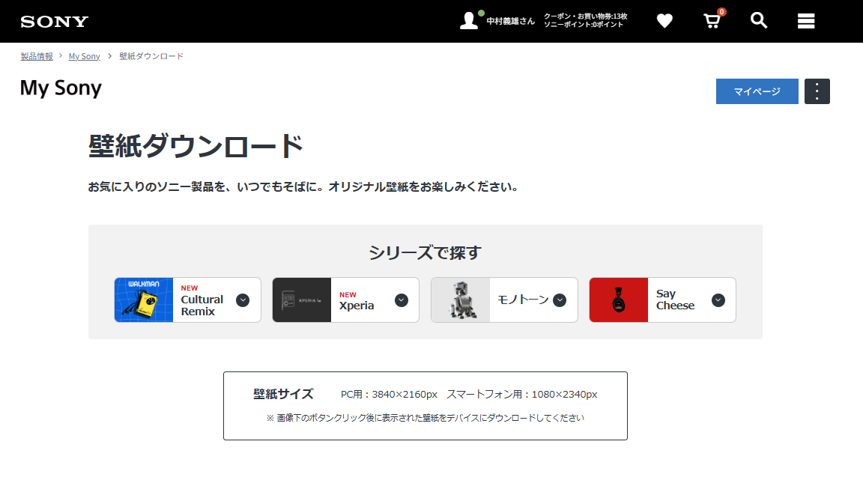Open the favorites heart icon

(664, 21)
